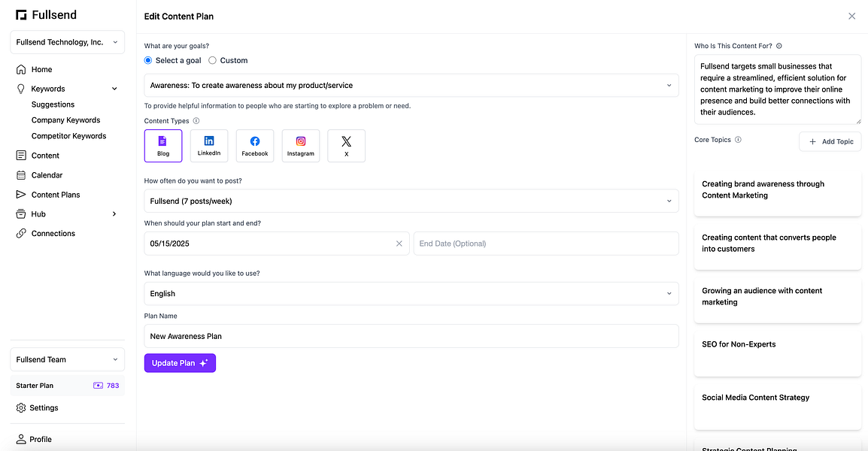Click info icon beside Who Is This Content For
Viewport: 868px width, 451px height.
779,46
